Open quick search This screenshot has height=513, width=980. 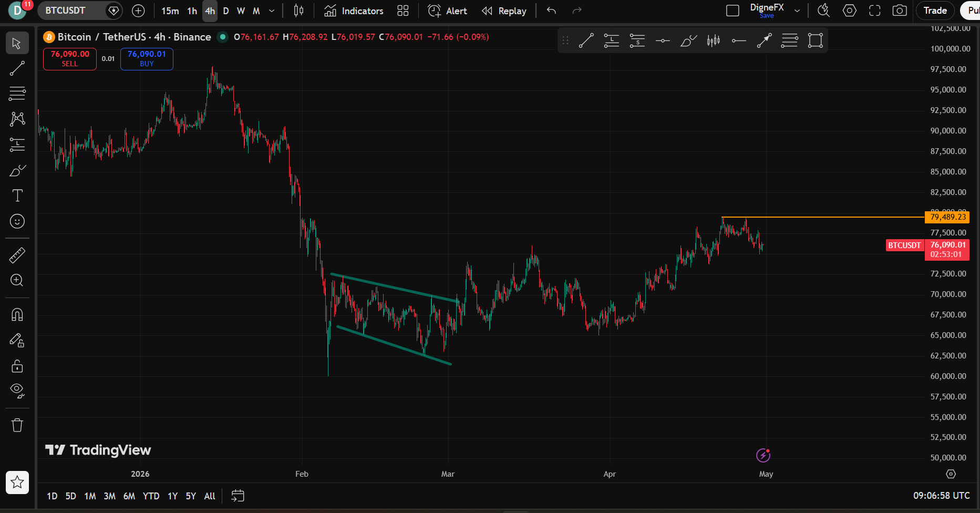(x=823, y=11)
